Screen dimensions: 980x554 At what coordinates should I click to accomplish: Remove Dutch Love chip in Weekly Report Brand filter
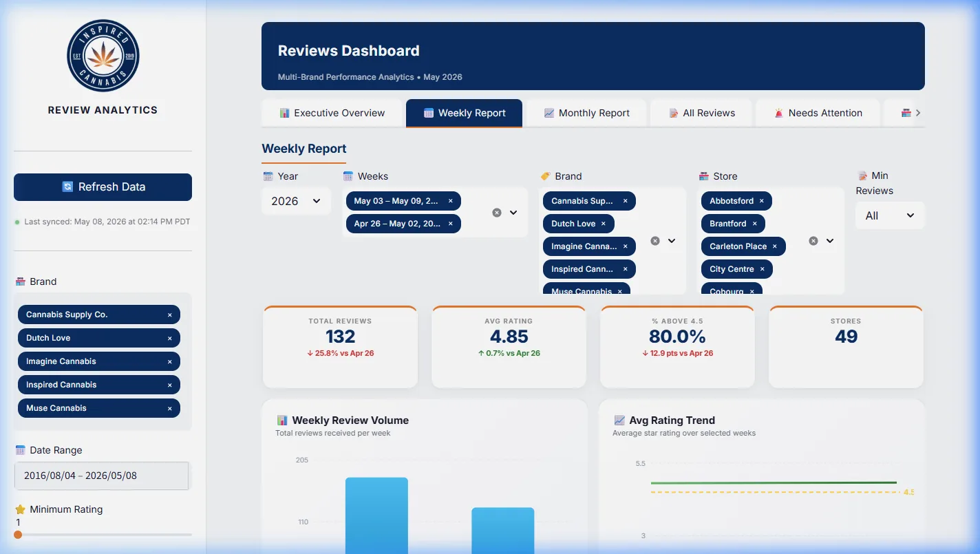point(604,224)
